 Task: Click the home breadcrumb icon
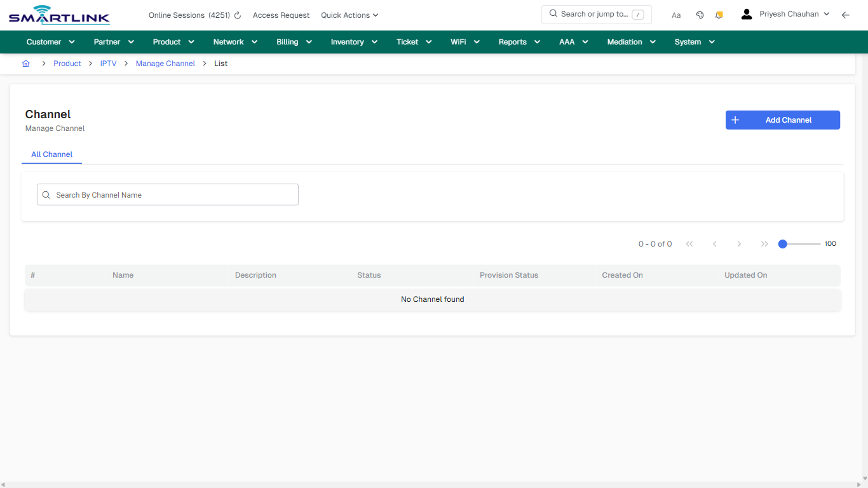25,63
